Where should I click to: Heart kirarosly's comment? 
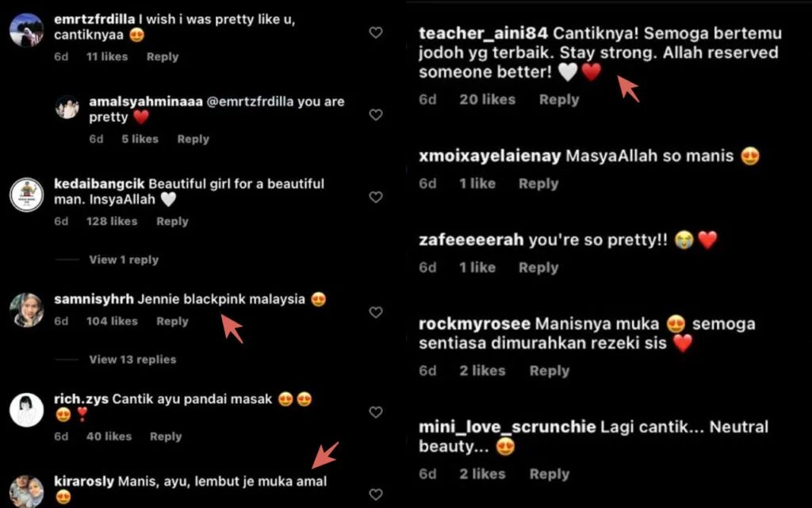[376, 495]
